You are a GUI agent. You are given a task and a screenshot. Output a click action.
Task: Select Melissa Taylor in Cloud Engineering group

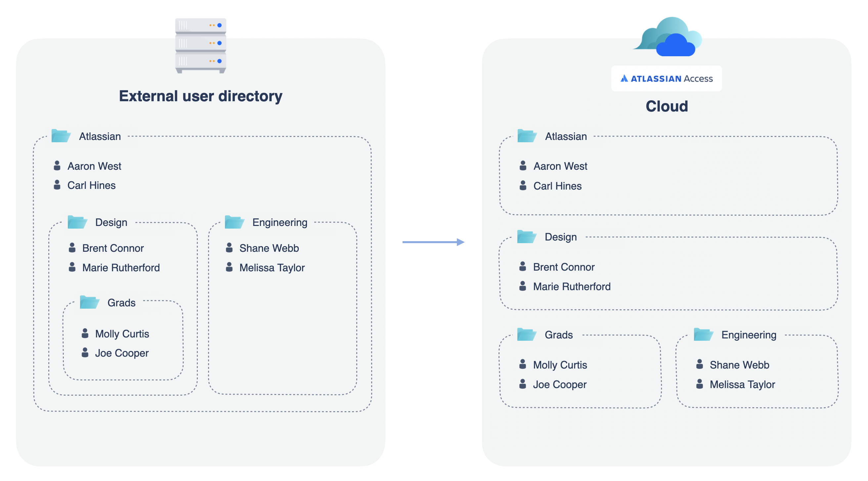pos(742,384)
